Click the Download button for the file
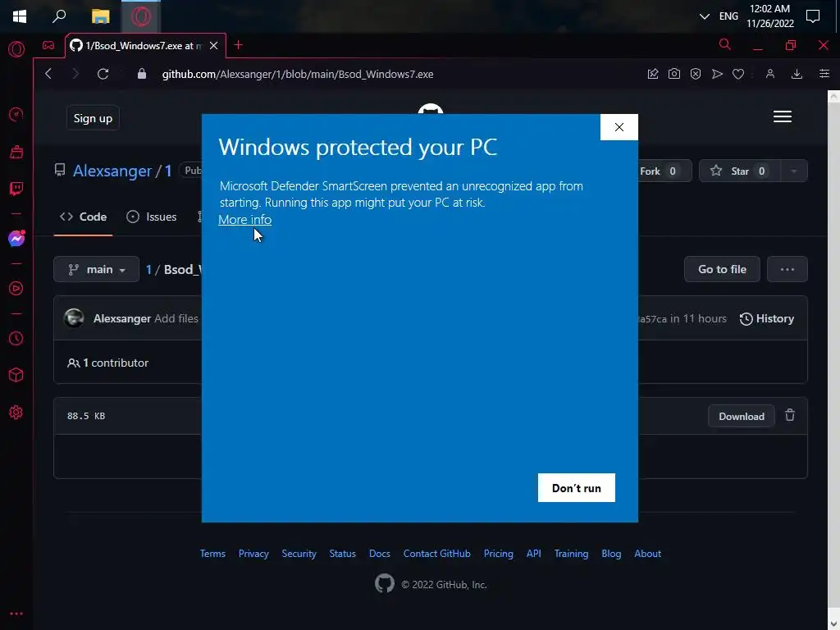This screenshot has height=630, width=840. tap(742, 416)
